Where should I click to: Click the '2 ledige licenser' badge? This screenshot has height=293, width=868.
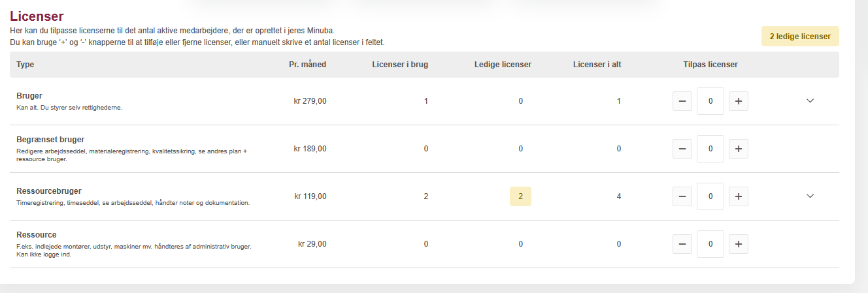pyautogui.click(x=799, y=37)
